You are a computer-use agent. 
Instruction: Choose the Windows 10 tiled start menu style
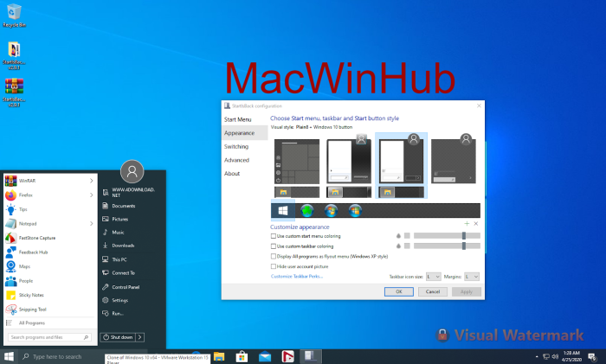point(297,162)
